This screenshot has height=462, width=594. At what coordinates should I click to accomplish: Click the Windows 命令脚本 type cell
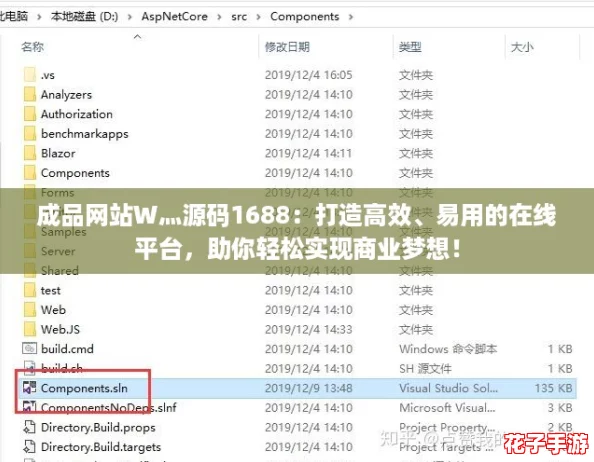point(448,349)
